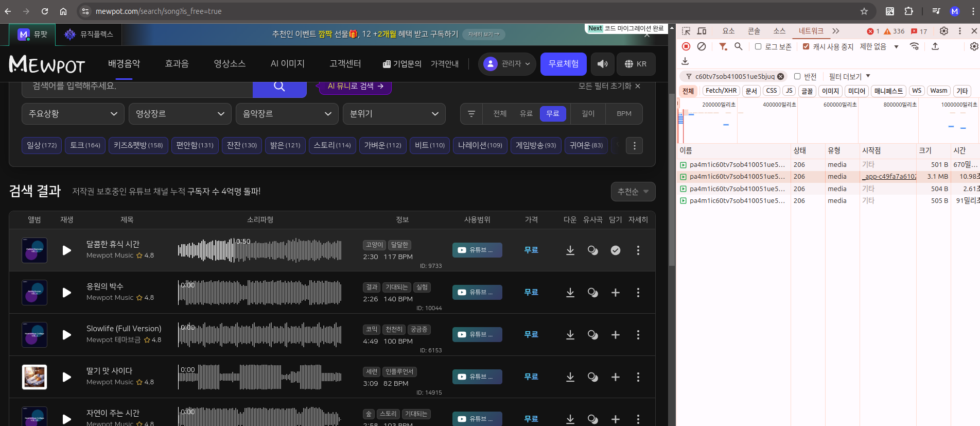Open DevTools network search magnifier
Viewport: 980px width, 426px height.
(x=739, y=46)
